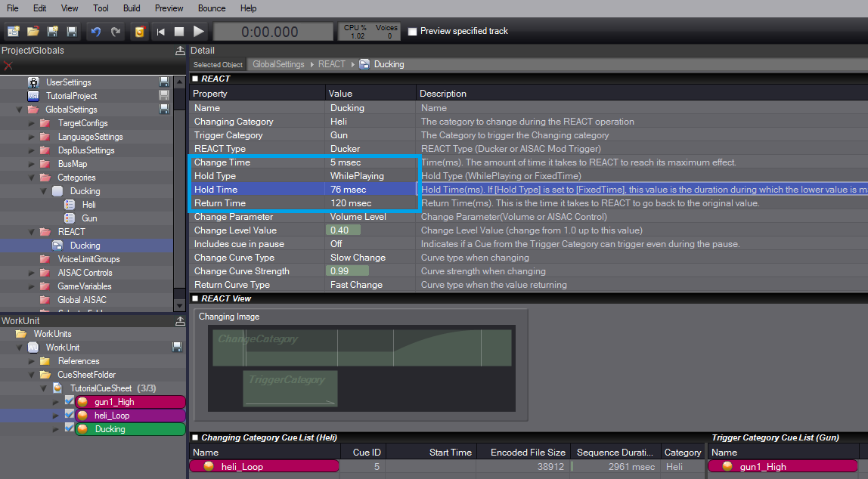Click the Redo arrow in toolbar
Image resolution: width=868 pixels, height=479 pixels.
(115, 32)
